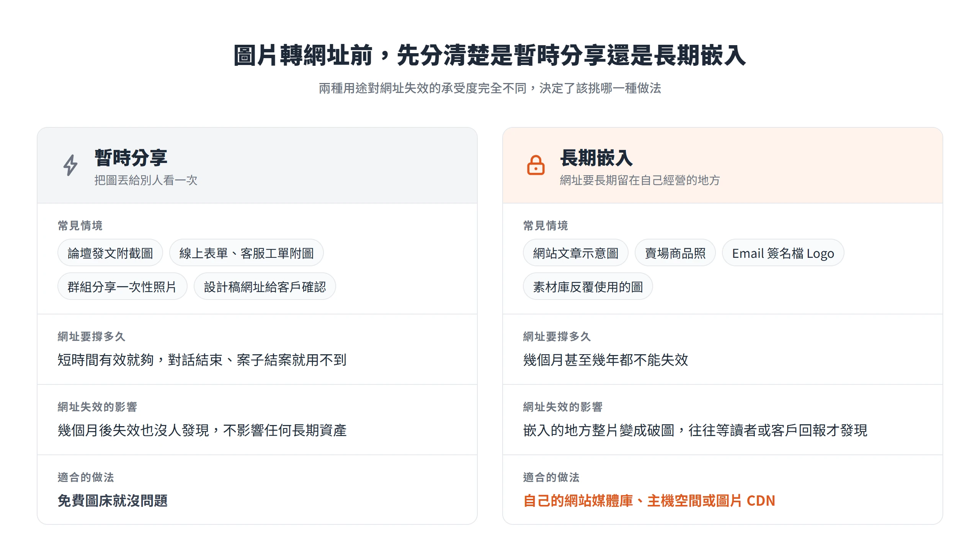Click 網址要撐多久 label in 長期嵌入 card
Viewport: 980px width, 534px height.
click(x=557, y=337)
